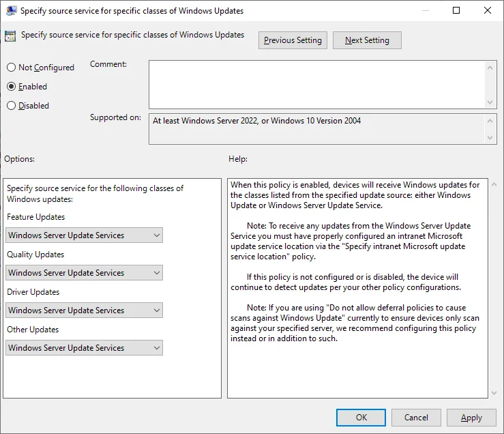This screenshot has height=434, width=504.
Task: Click the Supported on scroll down arrow
Action: point(490,138)
